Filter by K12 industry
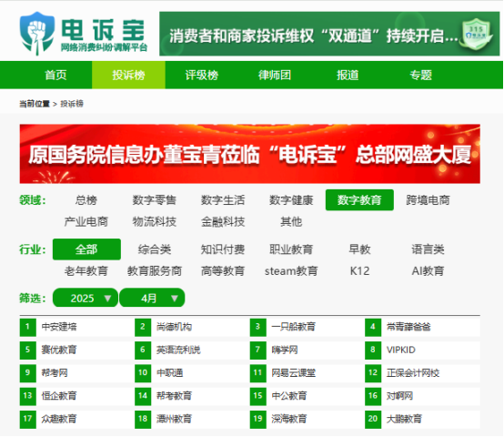The width and height of the screenshot is (504, 437). pos(359,270)
